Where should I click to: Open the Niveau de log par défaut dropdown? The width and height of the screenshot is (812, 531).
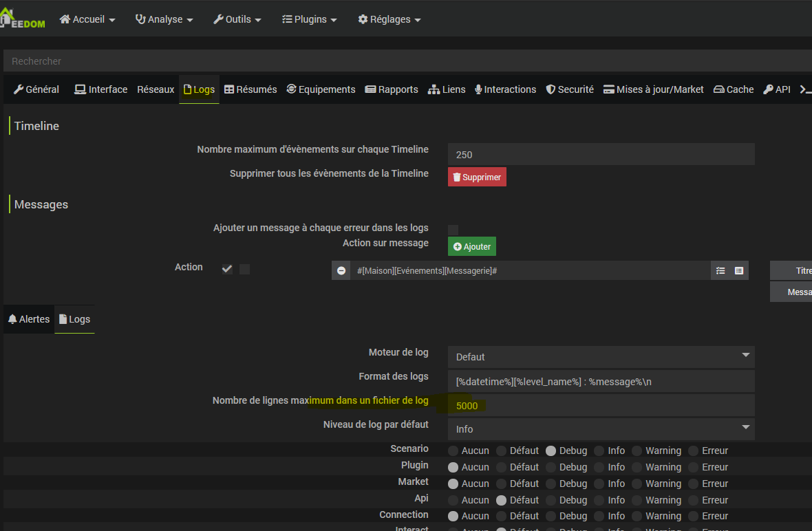[x=601, y=429]
